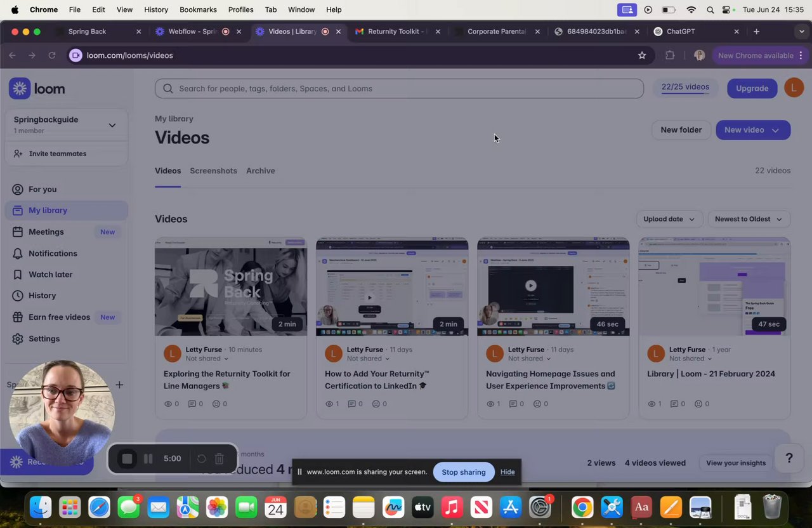Bookmark the page with the star icon
This screenshot has height=528, width=812.
coord(642,55)
